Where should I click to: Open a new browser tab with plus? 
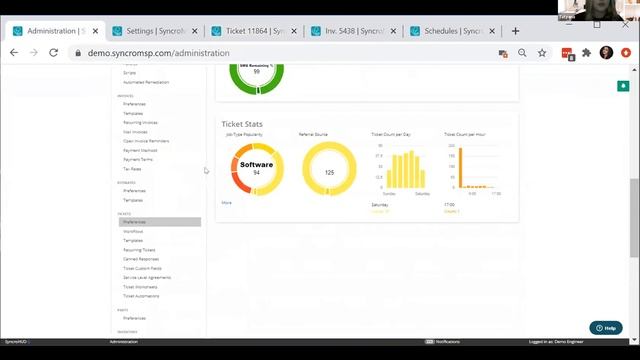pos(515,31)
